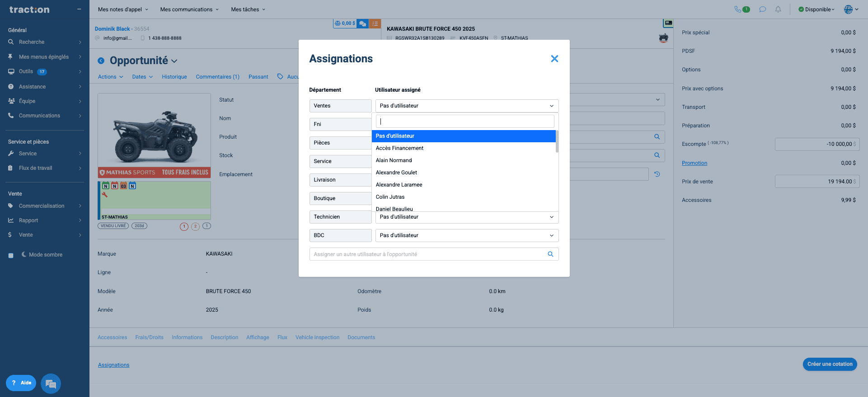Click the user list scrollbar

pos(557,141)
